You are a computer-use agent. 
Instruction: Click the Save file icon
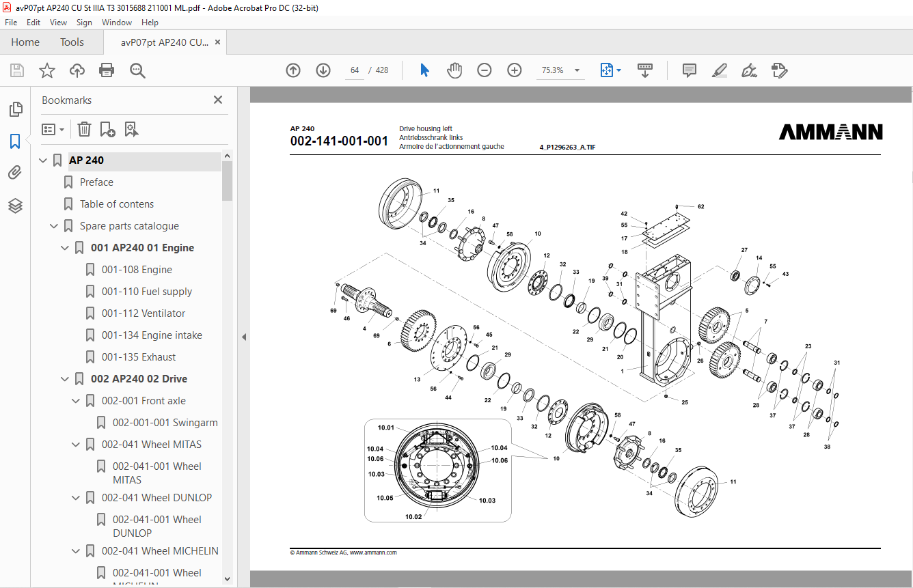(17, 70)
